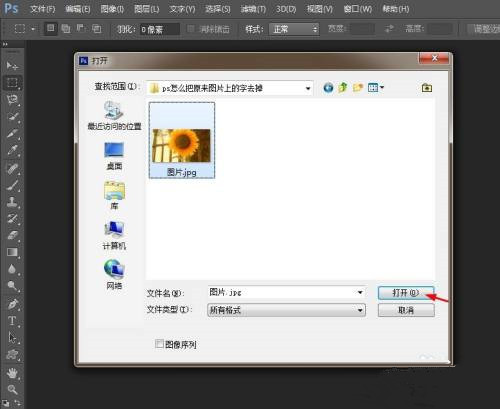500x409 pixels.
Task: Select the Crop tool
Action: (12, 133)
